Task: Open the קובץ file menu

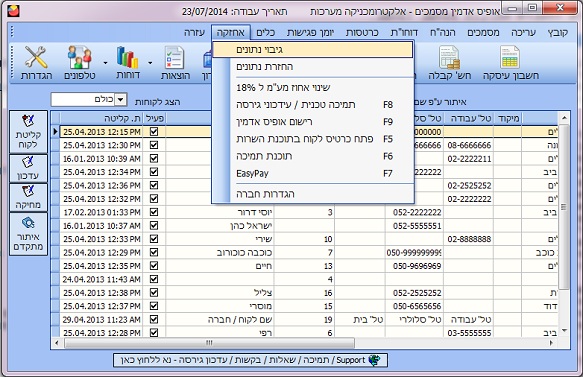Action: click(x=557, y=32)
